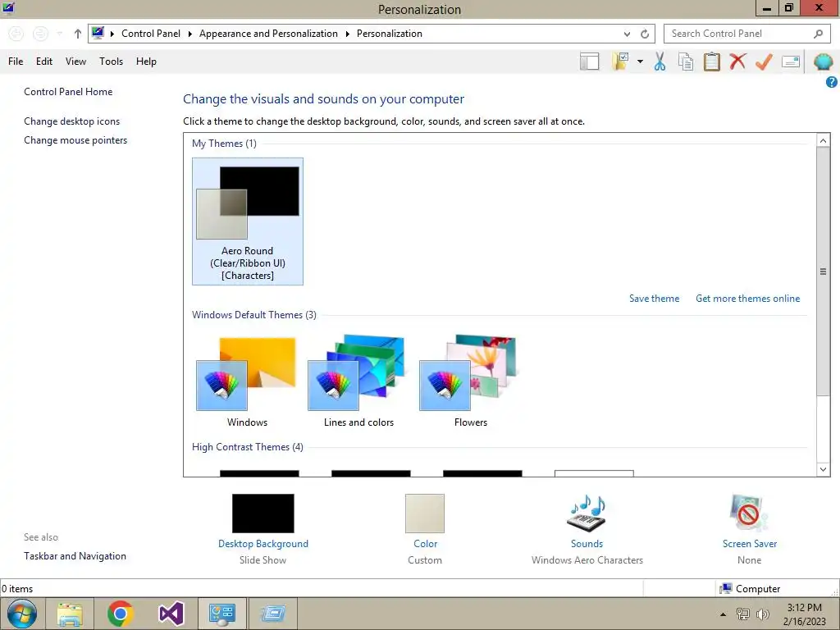Click the Cut scissors icon
Image resolution: width=840 pixels, height=630 pixels.
point(660,62)
